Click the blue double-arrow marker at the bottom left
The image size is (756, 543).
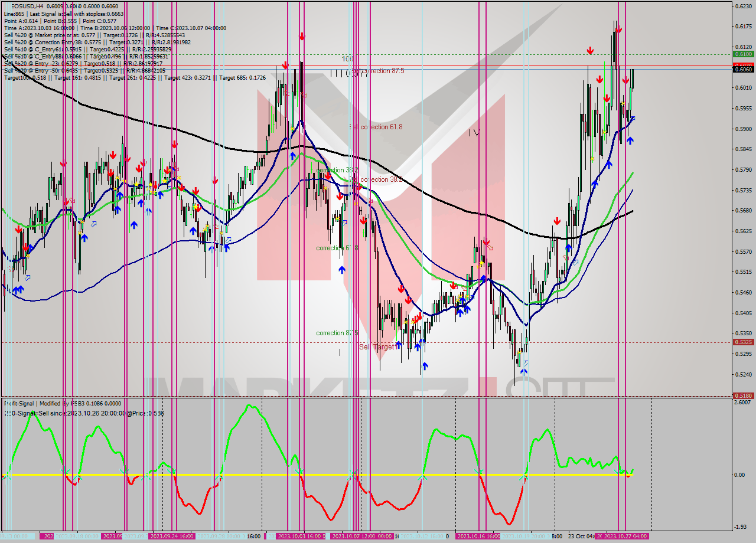click(x=18, y=289)
